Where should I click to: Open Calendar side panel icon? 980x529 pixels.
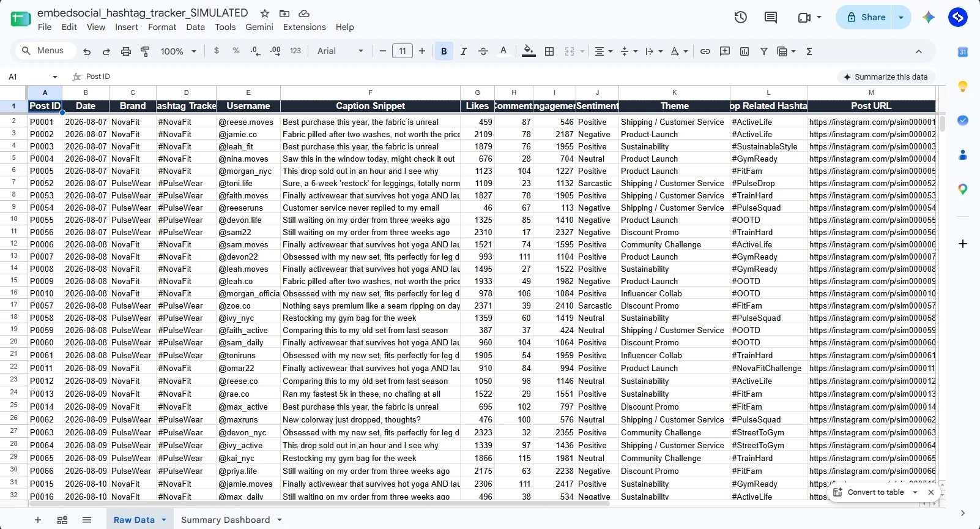(963, 52)
